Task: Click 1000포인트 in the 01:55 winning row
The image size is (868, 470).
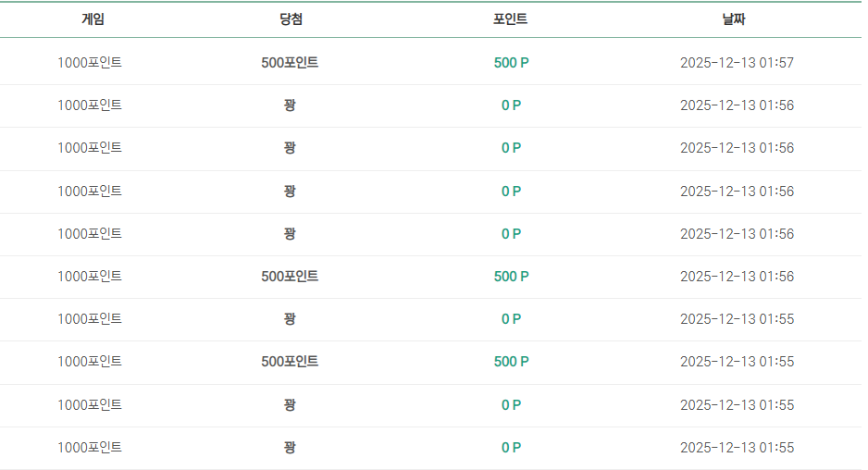Action: click(90, 362)
